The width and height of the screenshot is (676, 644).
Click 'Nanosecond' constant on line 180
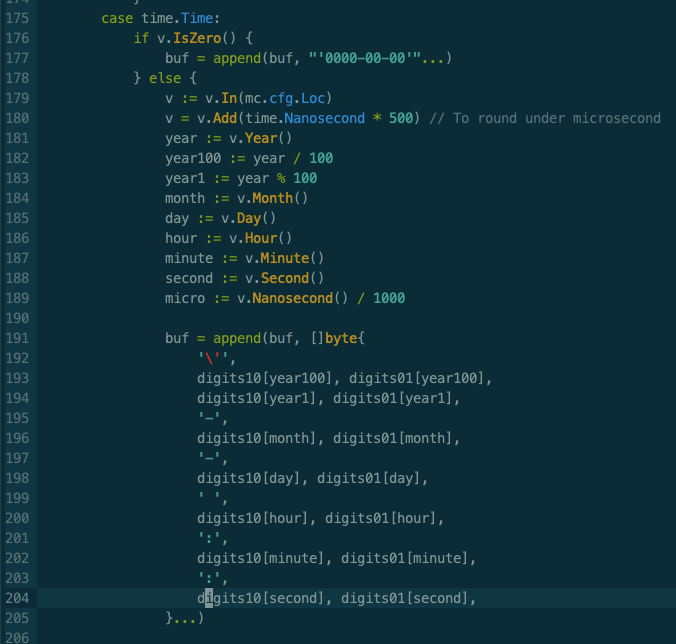[x=325, y=119]
